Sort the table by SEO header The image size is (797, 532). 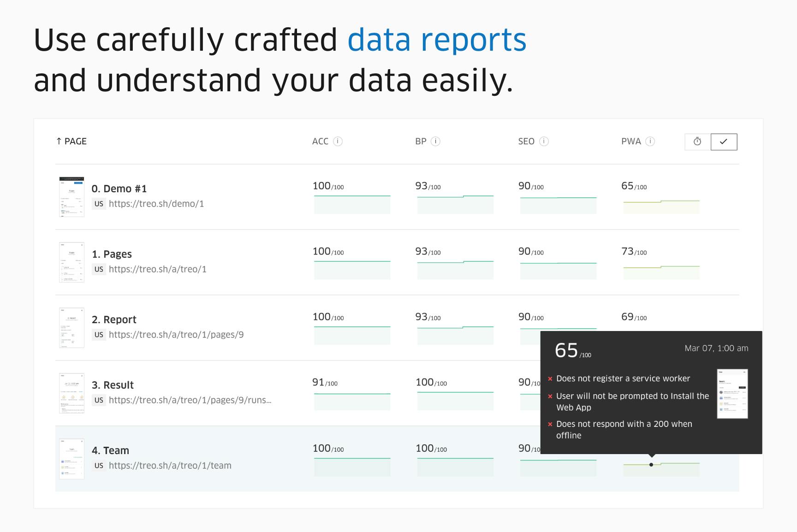click(x=526, y=142)
